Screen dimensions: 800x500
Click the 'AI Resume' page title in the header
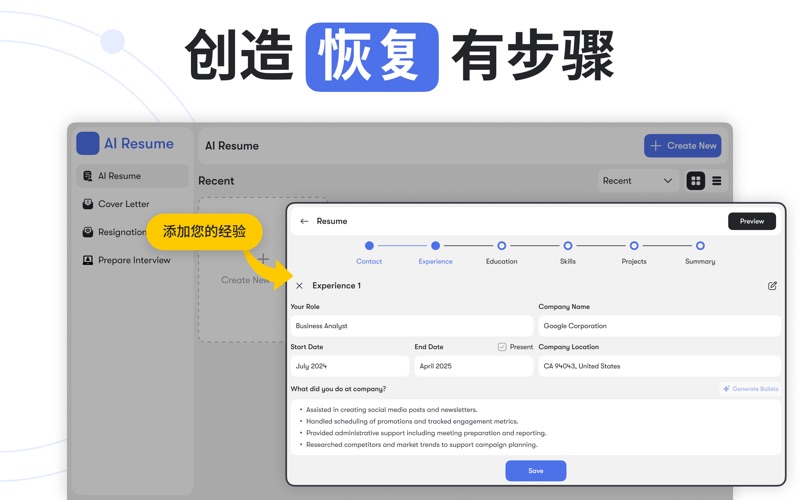pos(232,146)
